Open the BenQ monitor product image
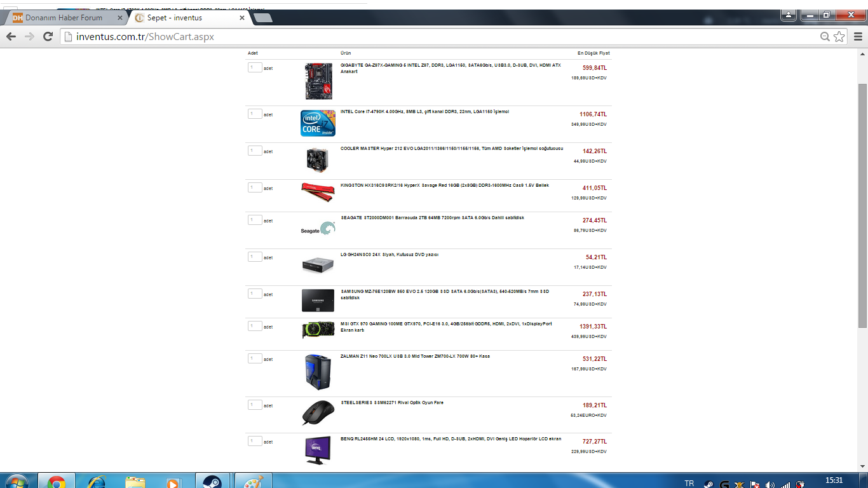This screenshot has height=488, width=868. (x=318, y=449)
